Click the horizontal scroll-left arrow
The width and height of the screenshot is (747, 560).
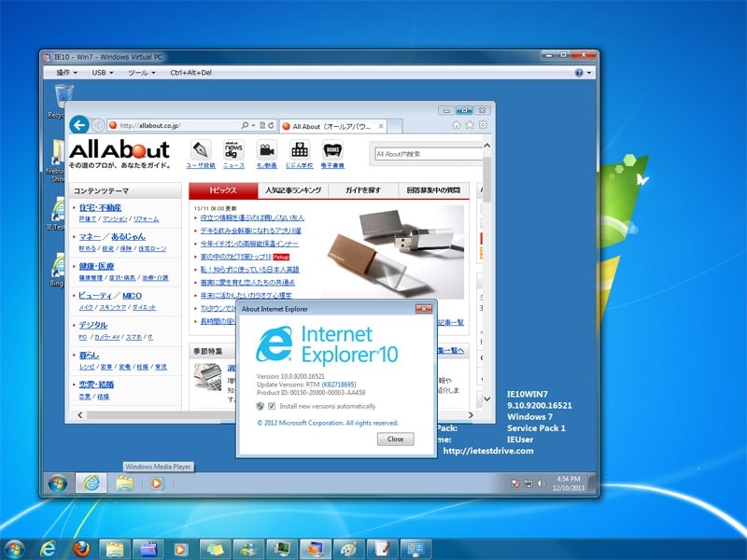click(x=80, y=415)
